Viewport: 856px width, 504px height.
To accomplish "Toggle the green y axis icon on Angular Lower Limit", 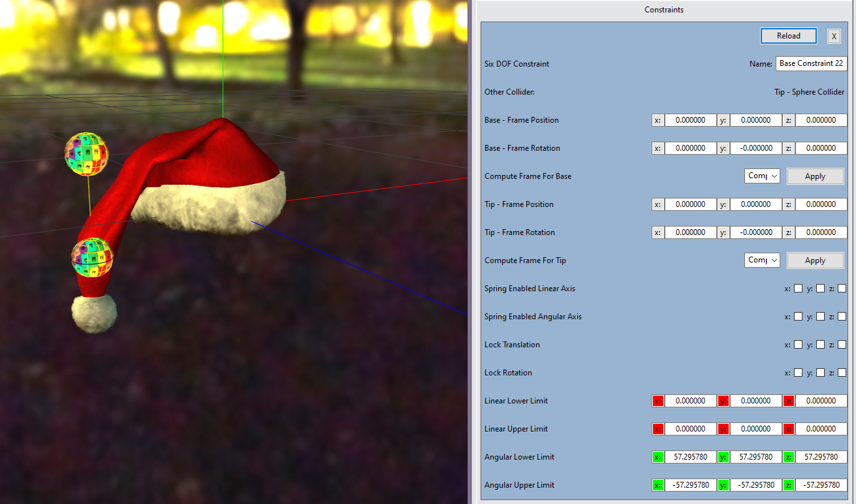I will 723,457.
